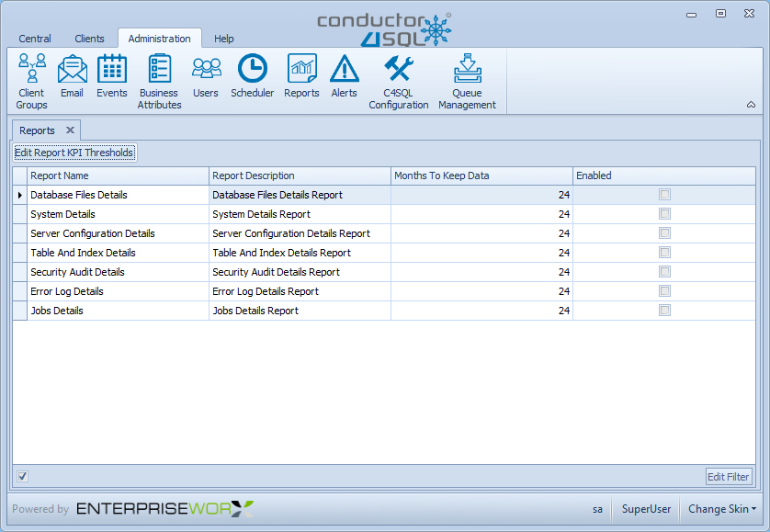This screenshot has height=532, width=770.
Task: Open the Alerts warning icon
Action: click(344, 76)
